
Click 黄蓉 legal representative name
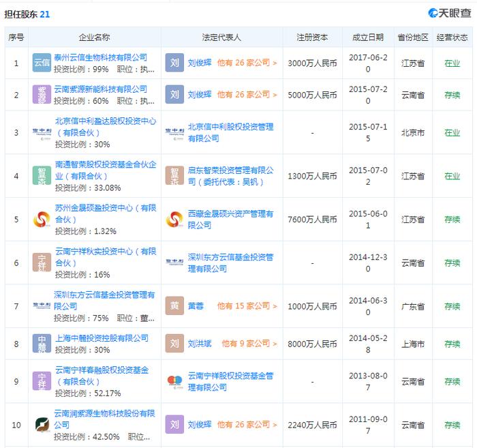196,305
